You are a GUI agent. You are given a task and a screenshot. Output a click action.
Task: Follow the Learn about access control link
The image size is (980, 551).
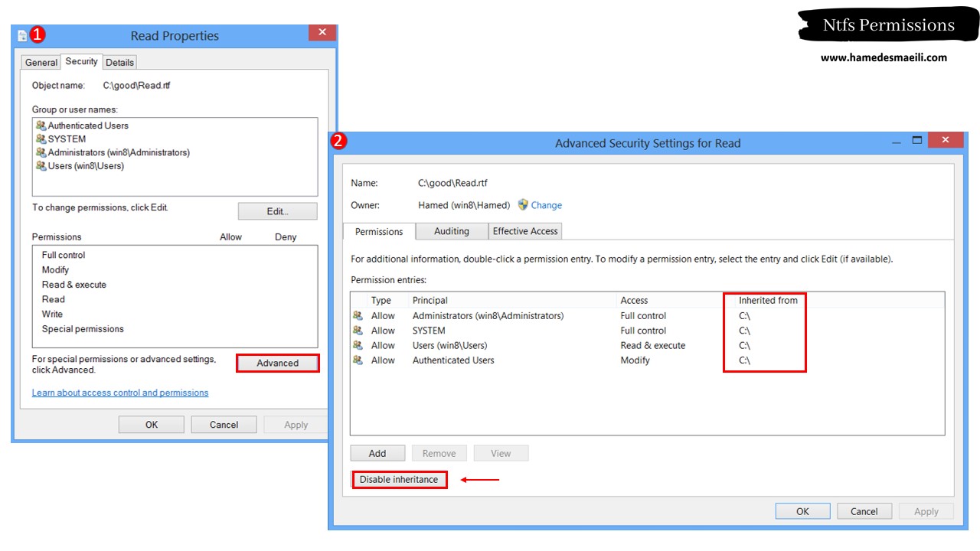click(x=120, y=393)
